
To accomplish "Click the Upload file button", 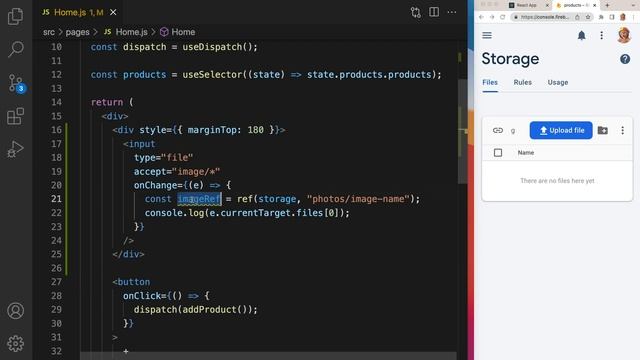I will pyautogui.click(x=561, y=130).
